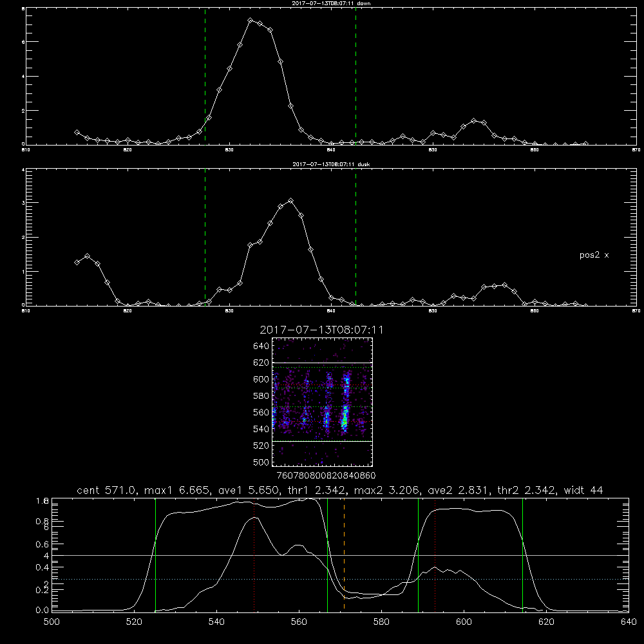Click the lower solid white line in spectrogram
Screen dimensions: 644x644
(x=323, y=441)
